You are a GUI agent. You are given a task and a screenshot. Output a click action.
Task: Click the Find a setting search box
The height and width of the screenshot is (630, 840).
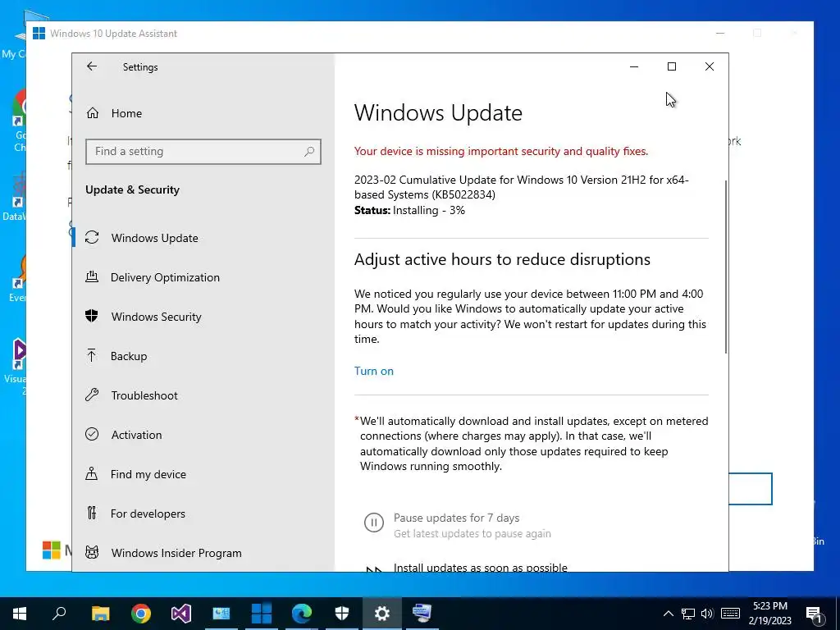click(203, 152)
